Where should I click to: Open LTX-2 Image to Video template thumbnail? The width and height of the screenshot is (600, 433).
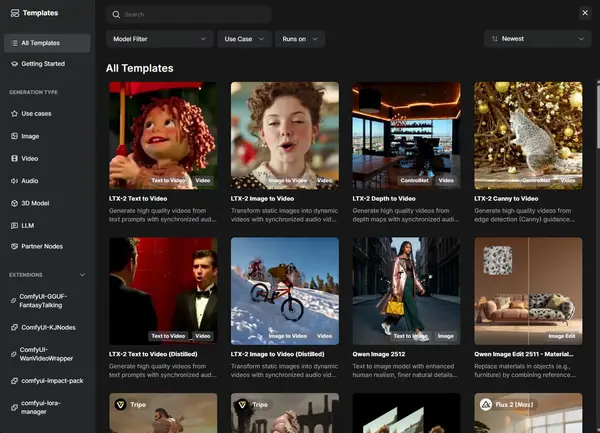pos(285,135)
